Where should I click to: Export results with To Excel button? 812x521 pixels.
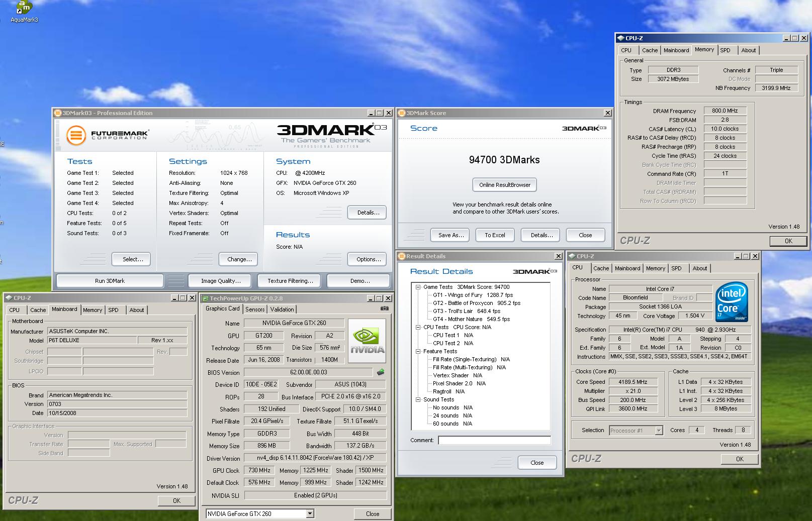(495, 235)
